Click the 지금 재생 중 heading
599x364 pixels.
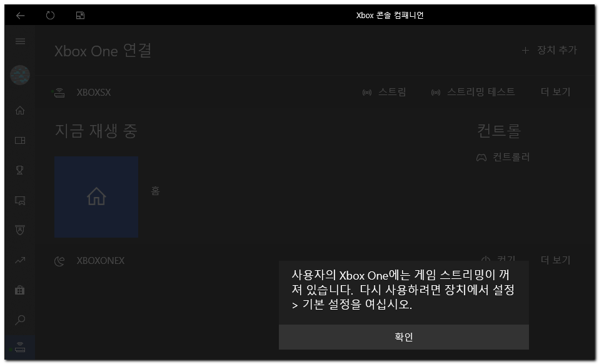[x=96, y=131]
